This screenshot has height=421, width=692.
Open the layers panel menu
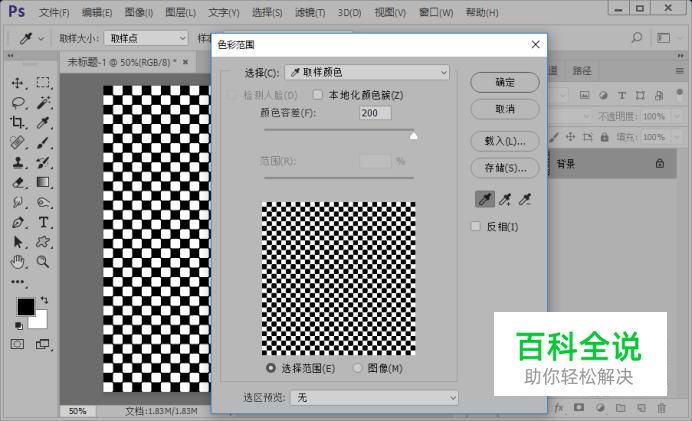pos(679,71)
